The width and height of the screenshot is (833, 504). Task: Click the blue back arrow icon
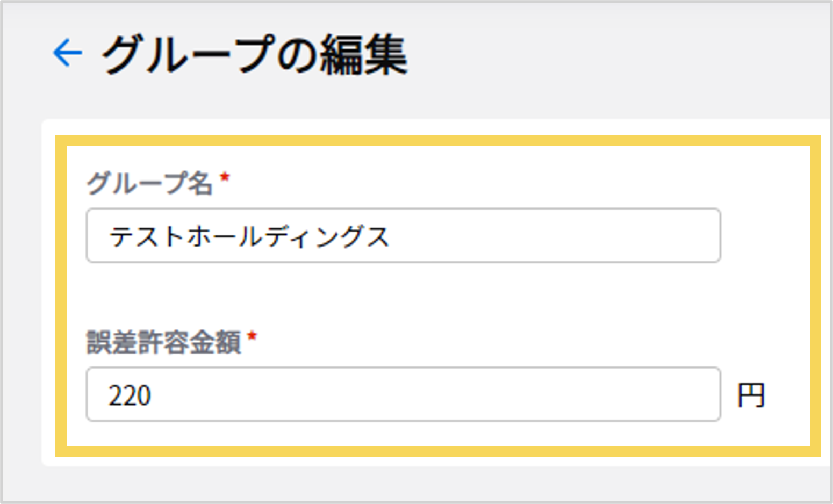tap(67, 53)
